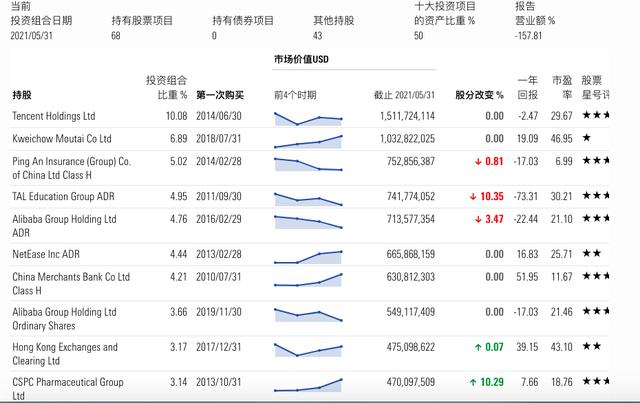This screenshot has height=403, width=640.
Task: View Tencent market value sparkline chart
Action: tap(308, 119)
